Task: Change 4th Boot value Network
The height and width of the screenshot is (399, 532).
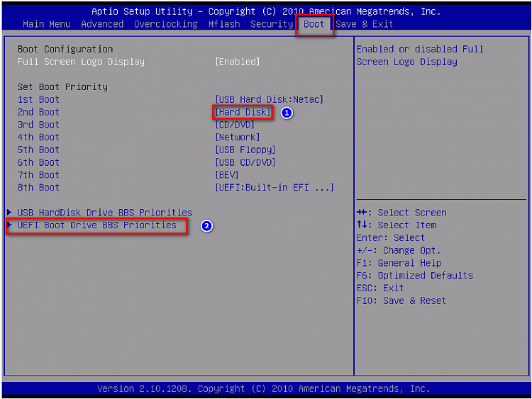Action: pyautogui.click(x=238, y=137)
